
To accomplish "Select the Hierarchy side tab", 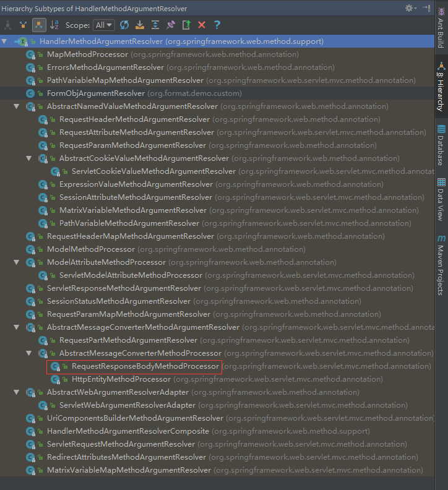I will point(441,87).
